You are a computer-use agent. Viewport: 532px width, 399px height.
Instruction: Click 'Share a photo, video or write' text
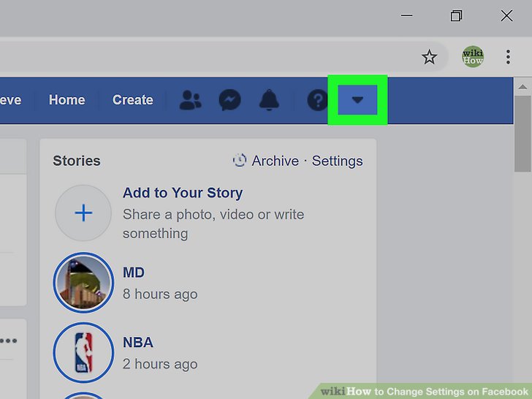[213, 214]
